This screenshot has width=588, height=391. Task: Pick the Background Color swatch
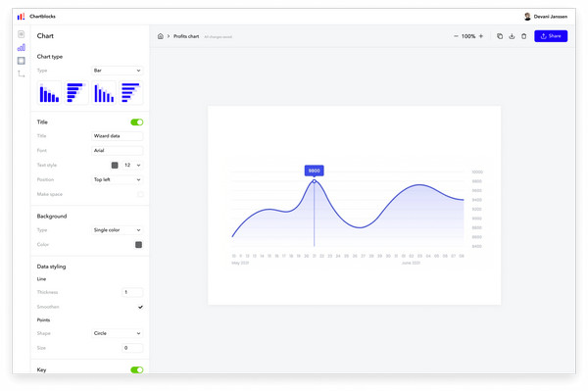[x=138, y=245]
